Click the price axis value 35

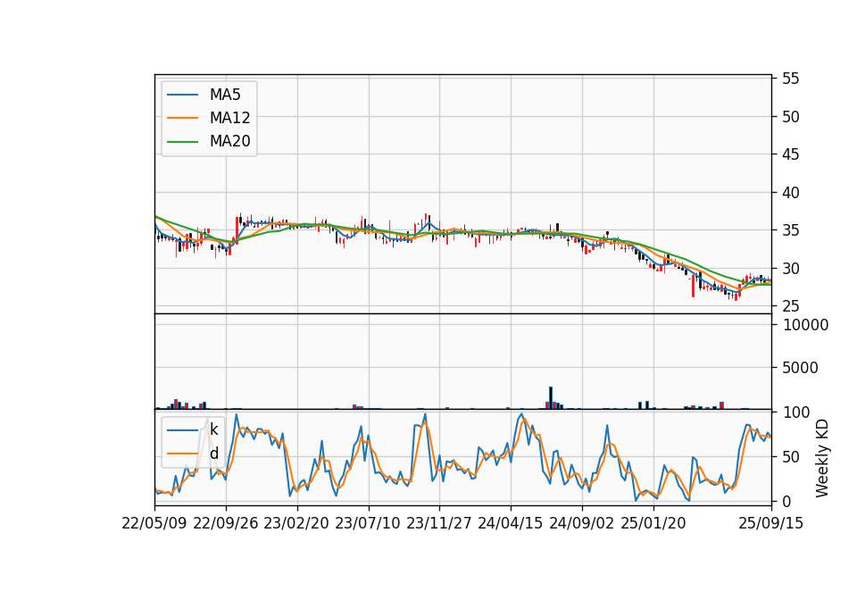790,230
